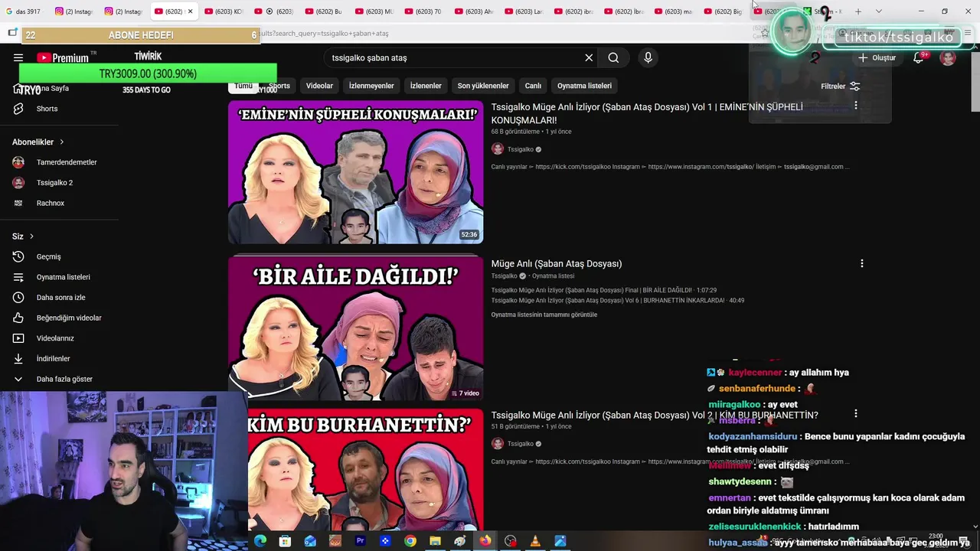Open a new browser tab
Image resolution: width=980 pixels, height=551 pixels.
pos(857,11)
